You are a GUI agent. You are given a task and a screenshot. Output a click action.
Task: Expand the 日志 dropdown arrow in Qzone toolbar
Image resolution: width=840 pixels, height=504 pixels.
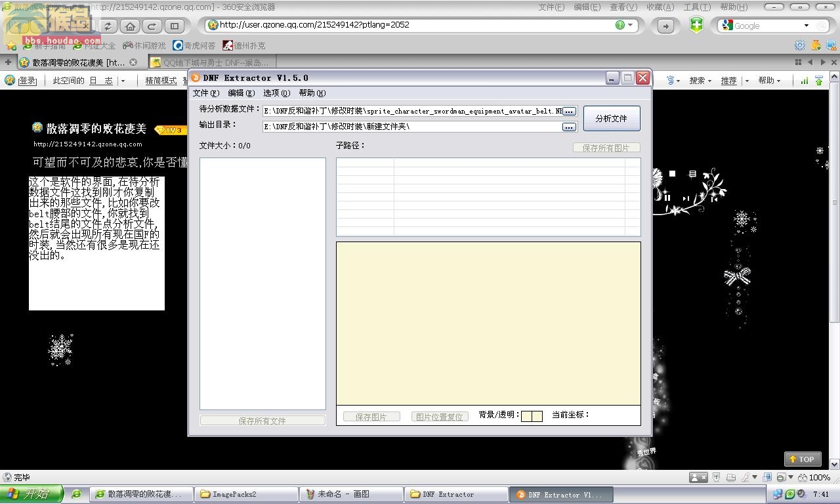pos(122,81)
